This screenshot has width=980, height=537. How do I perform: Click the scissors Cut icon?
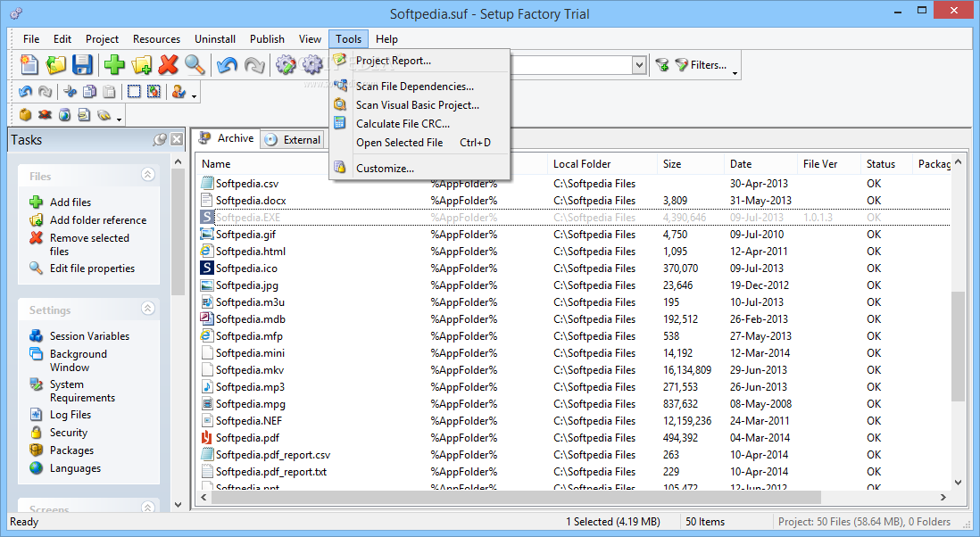coord(71,92)
